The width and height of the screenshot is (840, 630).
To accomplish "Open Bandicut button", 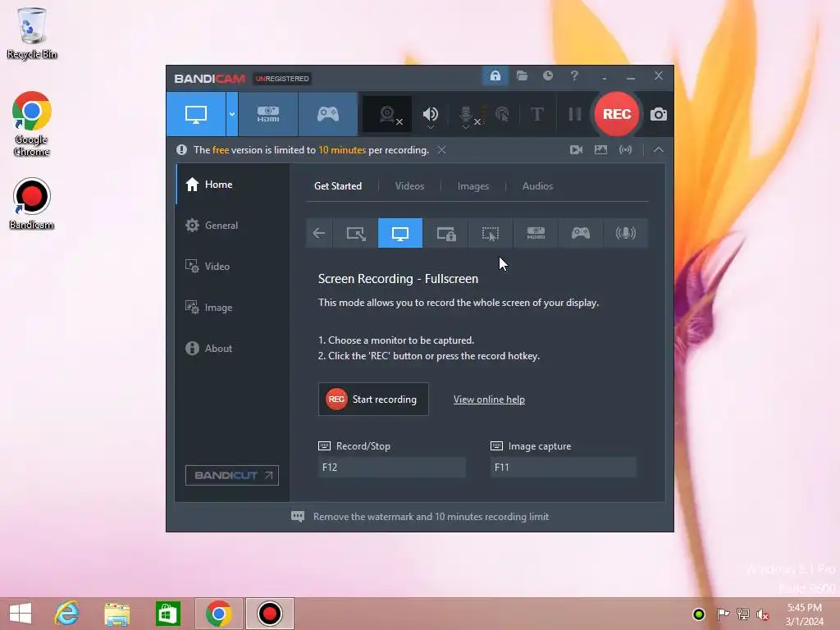I will (232, 475).
